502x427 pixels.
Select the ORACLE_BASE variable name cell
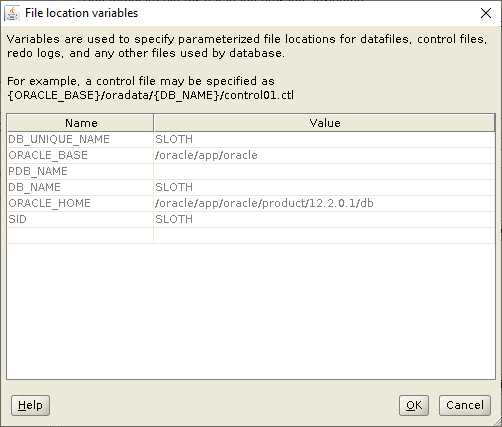(80, 155)
